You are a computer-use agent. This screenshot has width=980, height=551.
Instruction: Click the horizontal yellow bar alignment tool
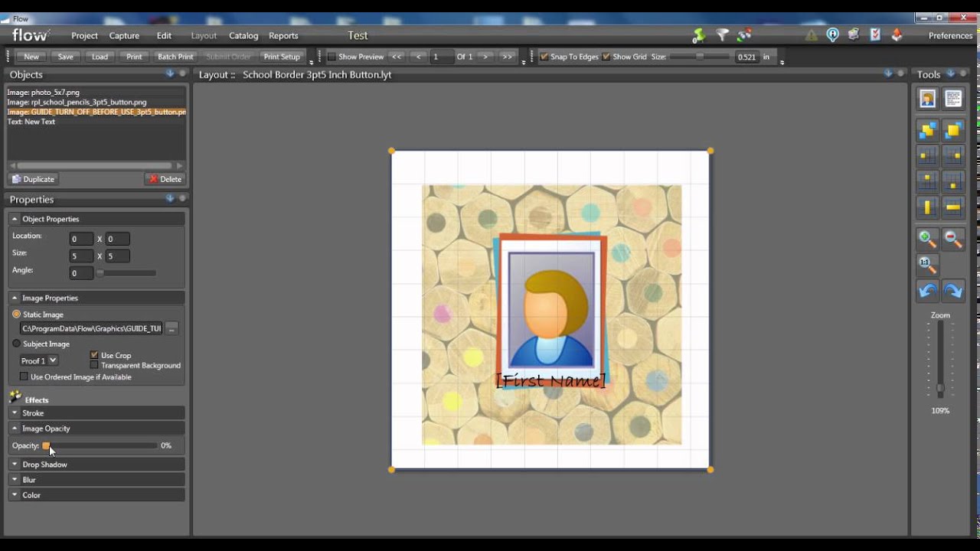(953, 207)
